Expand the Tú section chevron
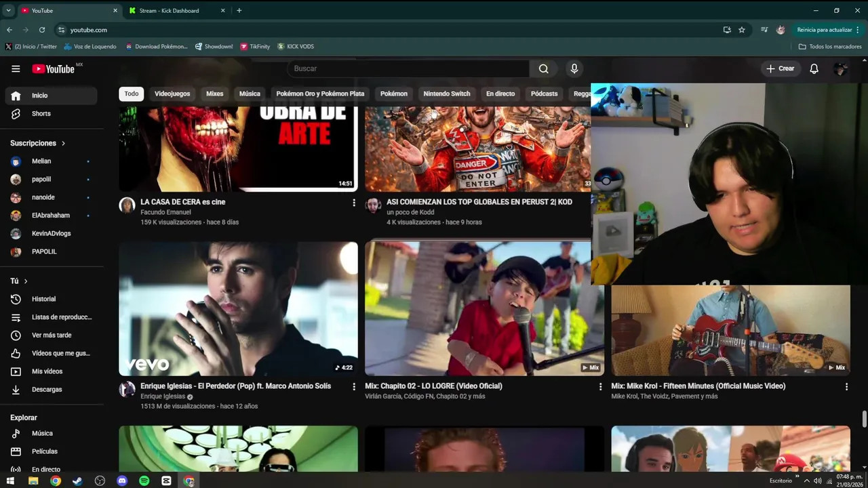The image size is (868, 488). click(x=26, y=281)
